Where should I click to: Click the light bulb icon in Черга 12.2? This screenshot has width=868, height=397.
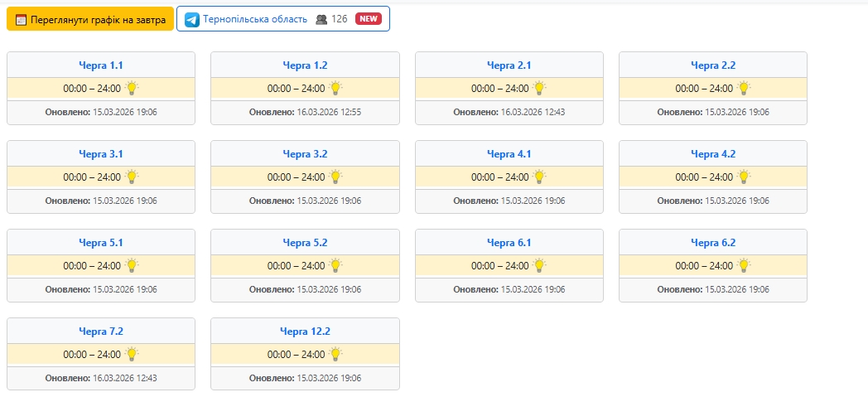(x=335, y=354)
